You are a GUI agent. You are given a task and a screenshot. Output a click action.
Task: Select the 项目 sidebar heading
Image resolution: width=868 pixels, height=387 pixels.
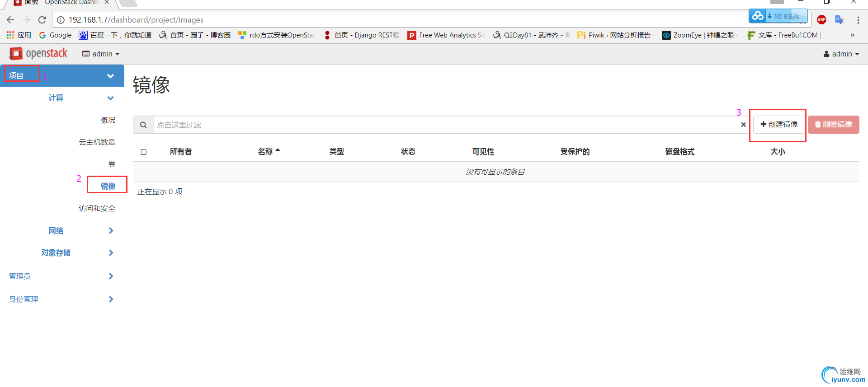tap(16, 75)
